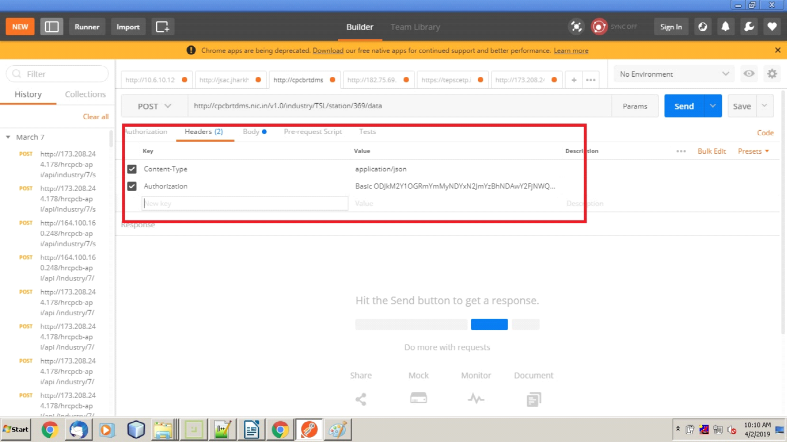Uncheck the Content-Type header checkbox
The image size is (787, 443).
pyautogui.click(x=132, y=169)
